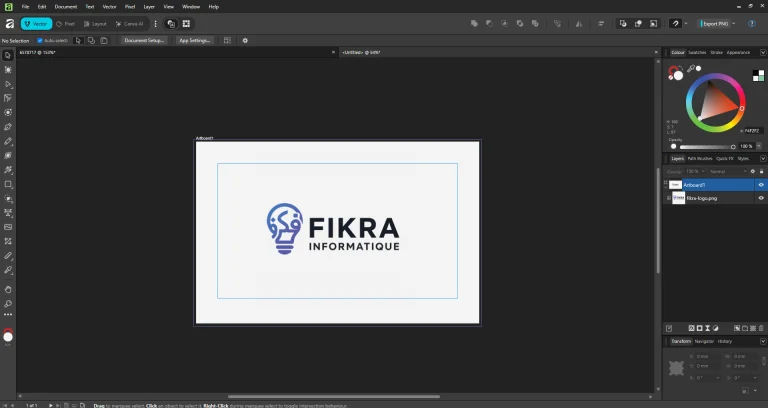
Task: Toggle the layer lock icon
Action: click(x=761, y=171)
